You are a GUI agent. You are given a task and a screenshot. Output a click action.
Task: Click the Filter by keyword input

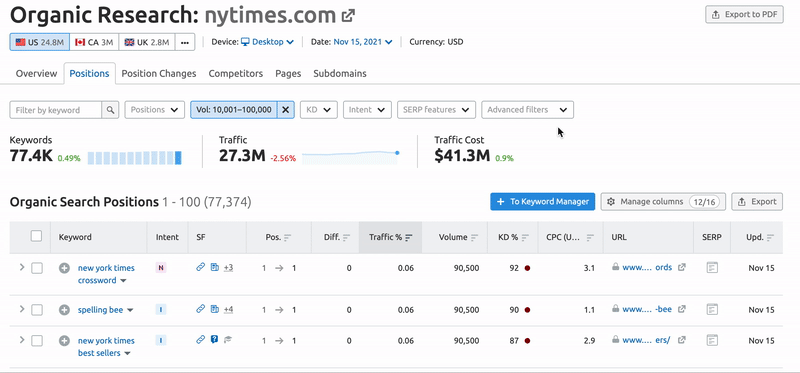click(56, 110)
